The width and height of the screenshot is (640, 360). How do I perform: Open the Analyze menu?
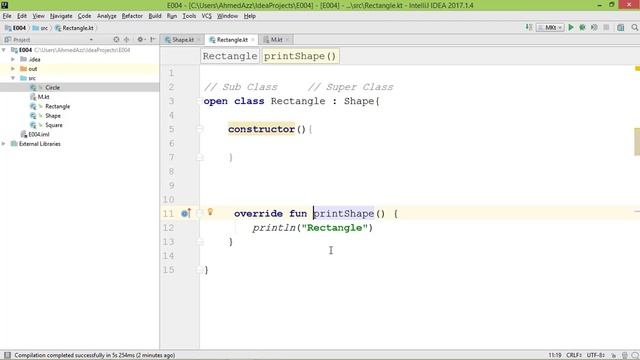tap(107, 16)
